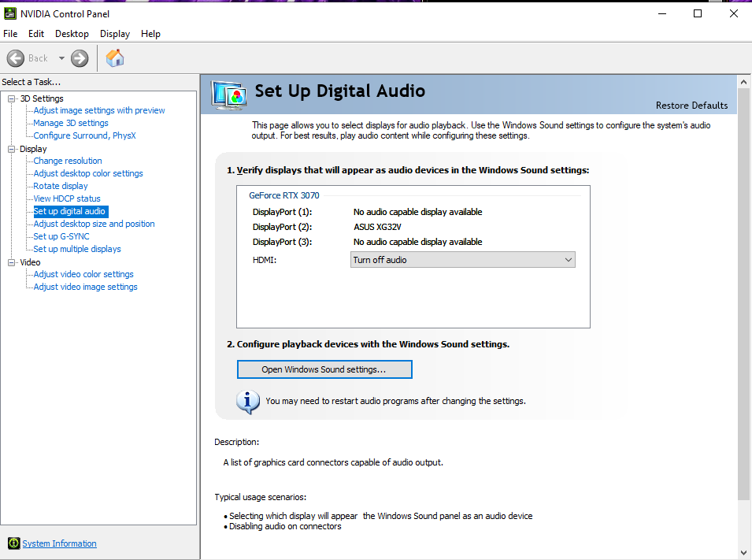The width and height of the screenshot is (752, 560).
Task: Open the HDMI audio dropdown
Action: (x=463, y=260)
